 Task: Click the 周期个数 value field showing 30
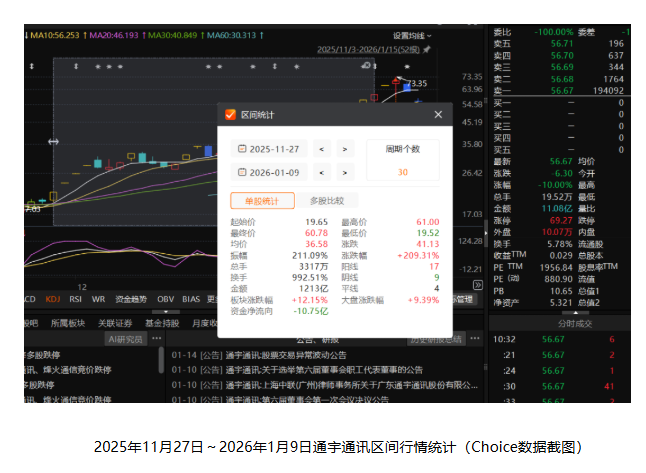click(x=402, y=172)
